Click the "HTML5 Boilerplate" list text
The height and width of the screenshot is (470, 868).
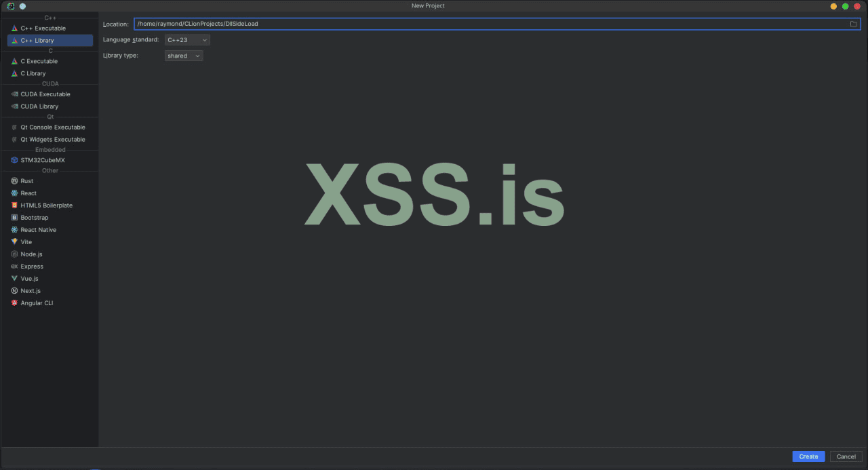coord(47,205)
